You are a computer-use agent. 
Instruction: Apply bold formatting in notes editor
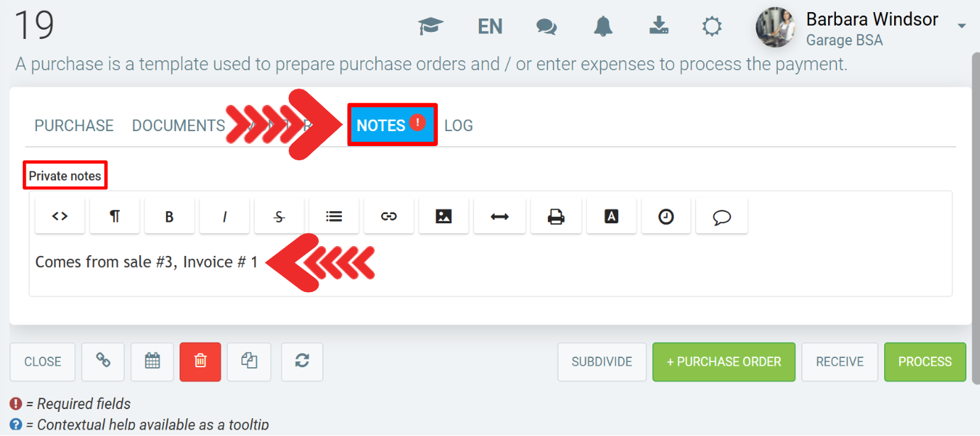(170, 216)
